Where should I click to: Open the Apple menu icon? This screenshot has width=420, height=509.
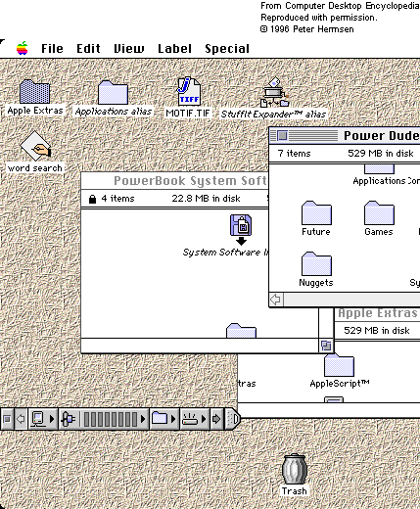[23, 48]
